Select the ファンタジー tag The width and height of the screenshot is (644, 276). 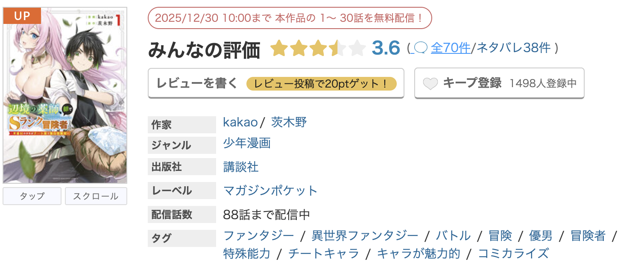pos(259,235)
